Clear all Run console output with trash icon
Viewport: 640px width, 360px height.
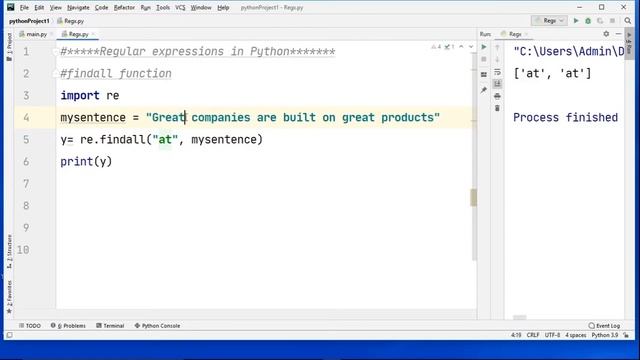coord(497,108)
